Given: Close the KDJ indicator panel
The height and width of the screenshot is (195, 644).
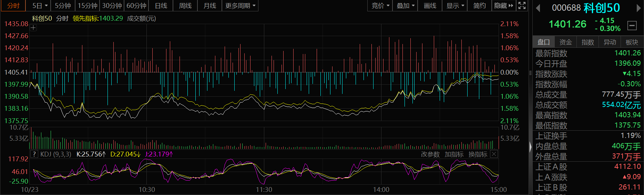Looking at the screenshot, I should [x=494, y=154].
